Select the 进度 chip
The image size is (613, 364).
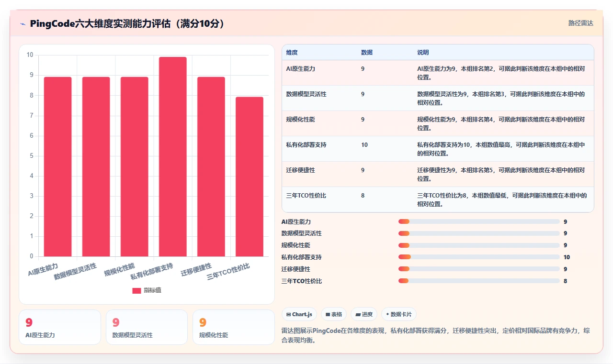[364, 314]
